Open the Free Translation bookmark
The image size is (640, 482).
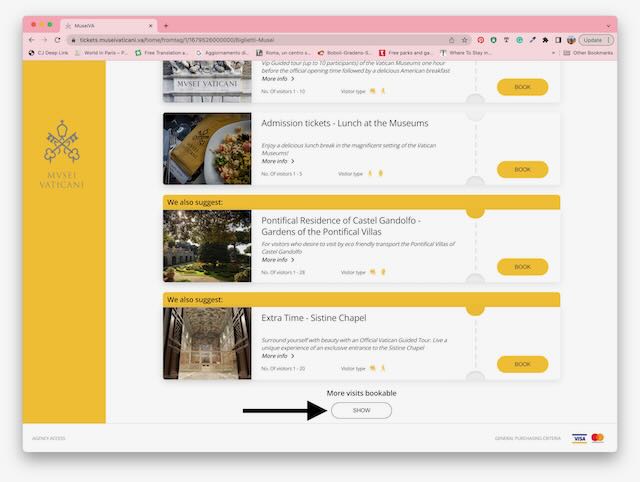pyautogui.click(x=162, y=53)
